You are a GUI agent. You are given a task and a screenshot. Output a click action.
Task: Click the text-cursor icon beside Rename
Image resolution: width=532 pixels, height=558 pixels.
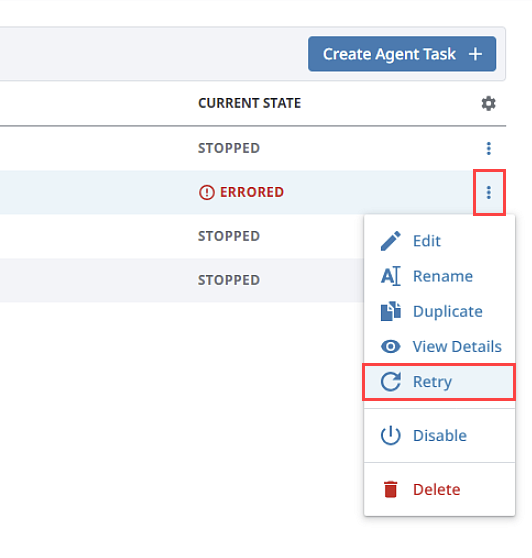pos(391,276)
